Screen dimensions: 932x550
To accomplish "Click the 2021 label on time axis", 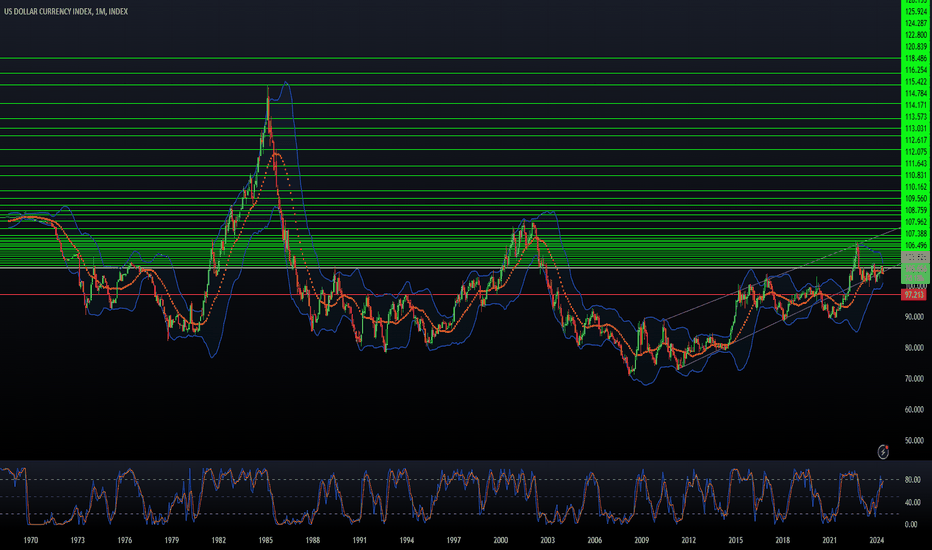I will (830, 540).
